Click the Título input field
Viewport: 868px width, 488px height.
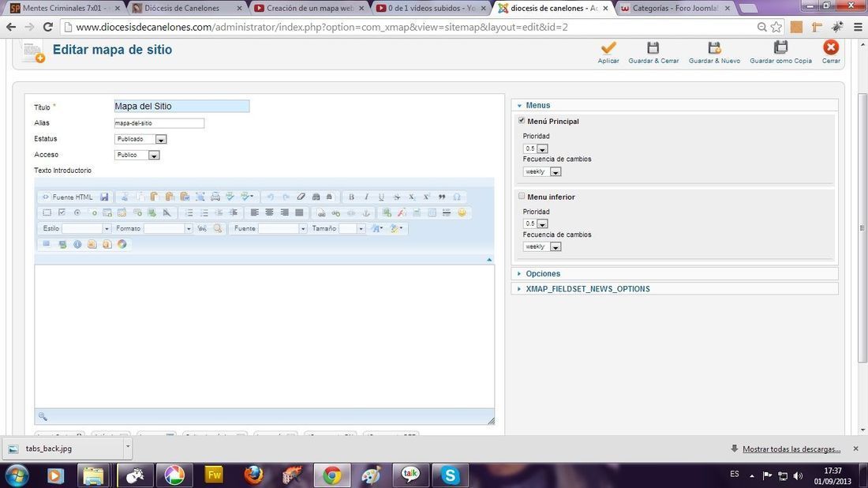point(181,107)
